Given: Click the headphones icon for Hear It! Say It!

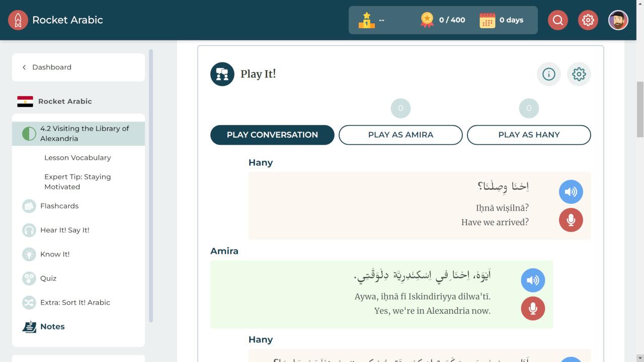Looking at the screenshot, I should pyautogui.click(x=29, y=230).
